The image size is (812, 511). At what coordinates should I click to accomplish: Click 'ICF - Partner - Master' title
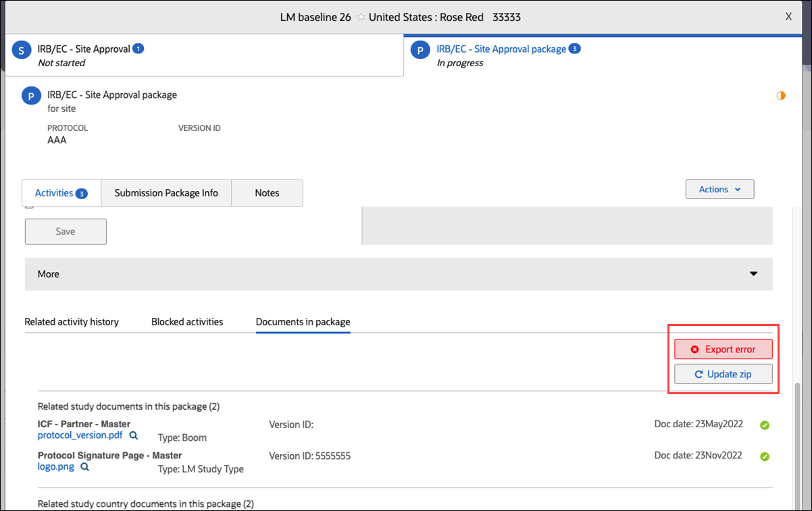click(84, 424)
